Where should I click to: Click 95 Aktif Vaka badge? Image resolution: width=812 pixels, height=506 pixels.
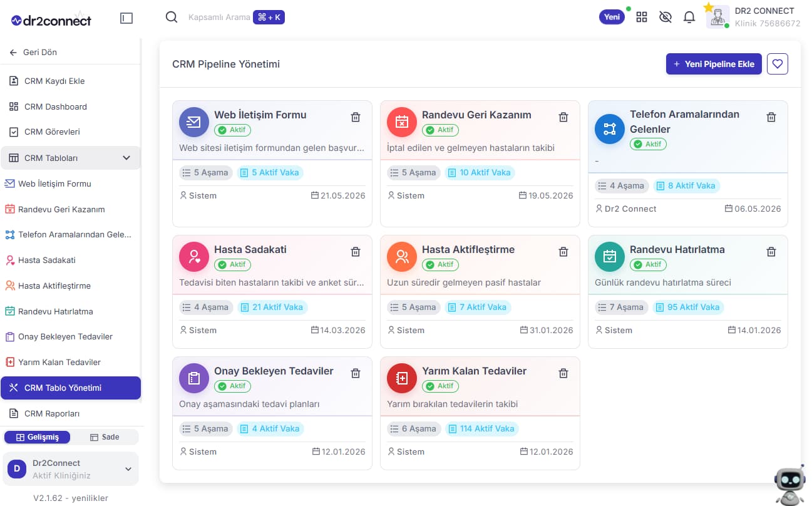pyautogui.click(x=687, y=307)
